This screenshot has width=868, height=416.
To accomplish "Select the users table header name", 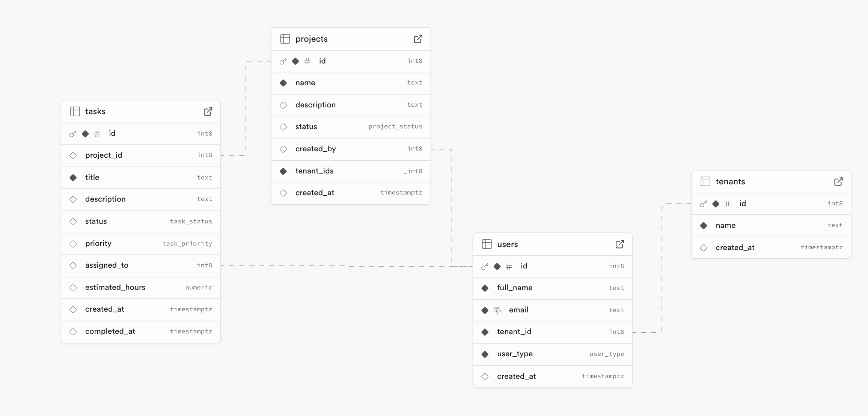I will point(507,244).
